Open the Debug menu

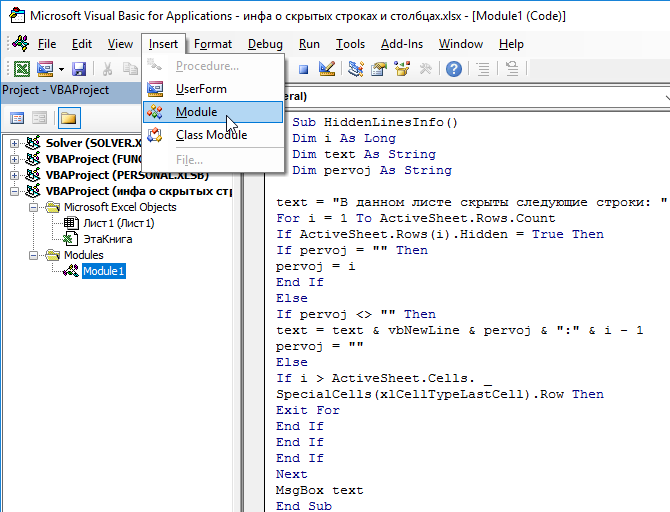click(x=265, y=44)
